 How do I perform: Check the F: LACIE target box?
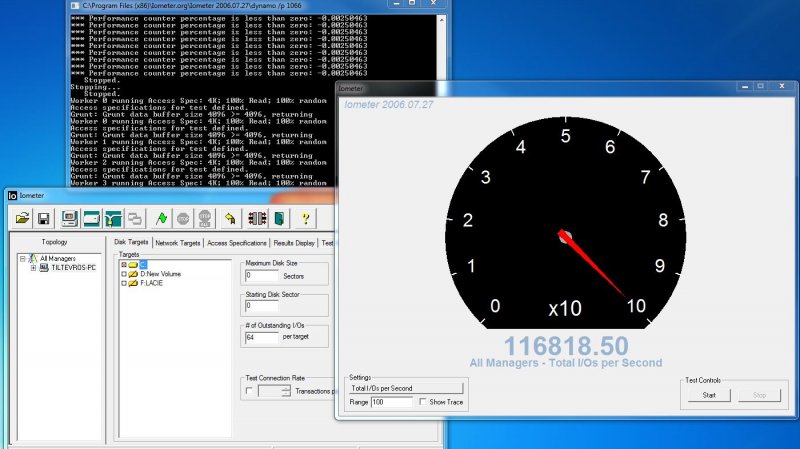pyautogui.click(x=124, y=283)
